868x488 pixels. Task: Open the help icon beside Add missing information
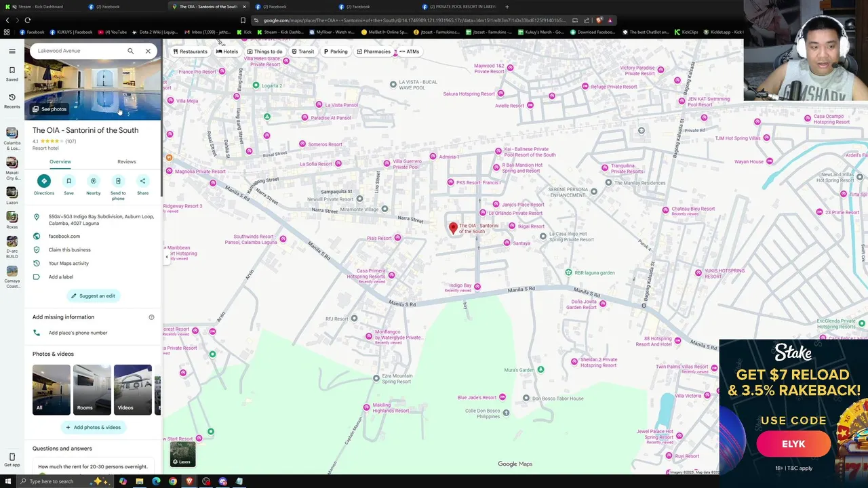coord(151,317)
